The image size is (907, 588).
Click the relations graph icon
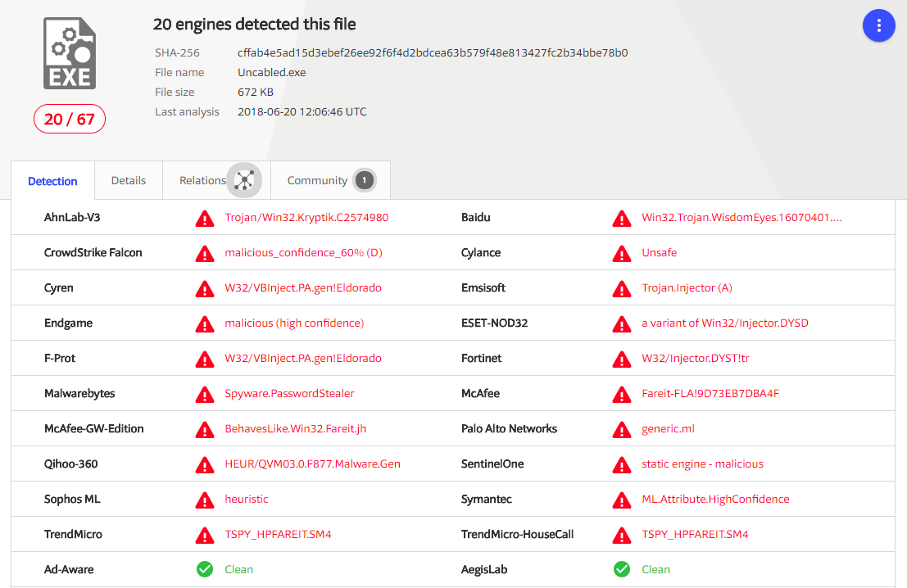click(243, 181)
